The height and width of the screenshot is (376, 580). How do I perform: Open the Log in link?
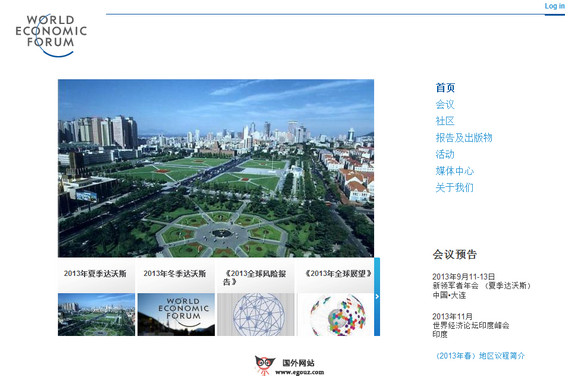tap(554, 6)
